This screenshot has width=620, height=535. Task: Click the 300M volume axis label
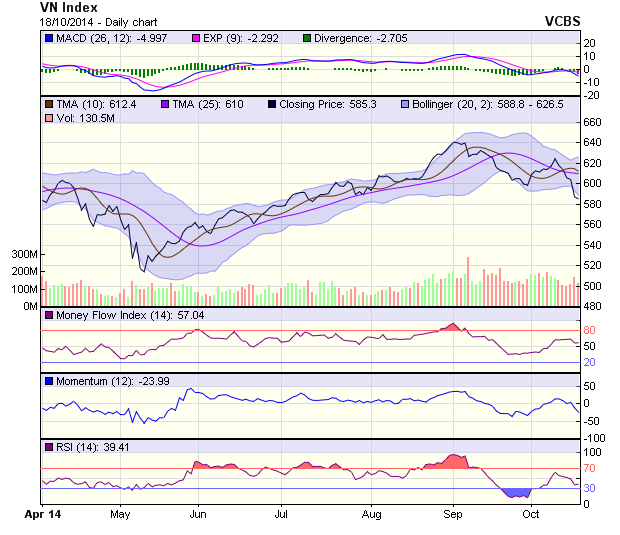pyautogui.click(x=24, y=255)
